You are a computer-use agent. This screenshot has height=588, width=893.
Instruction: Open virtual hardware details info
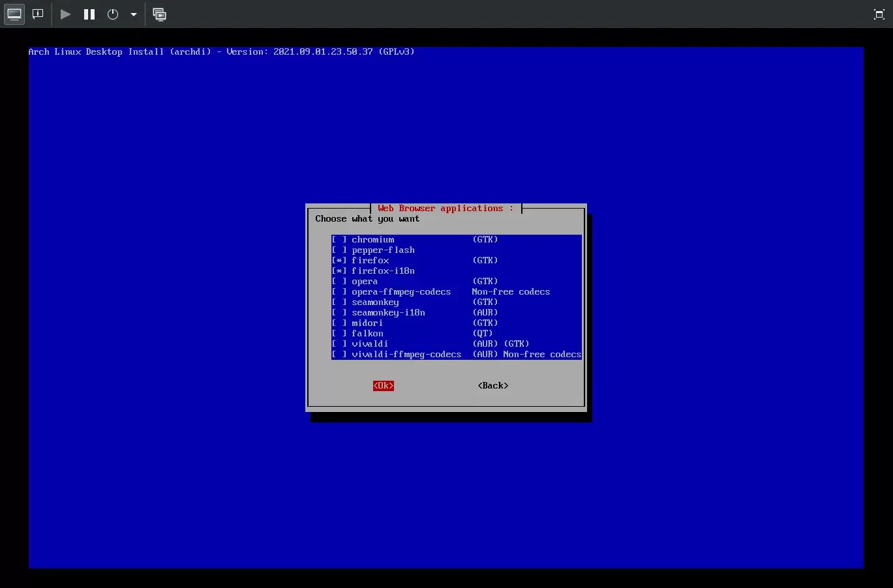click(x=38, y=14)
